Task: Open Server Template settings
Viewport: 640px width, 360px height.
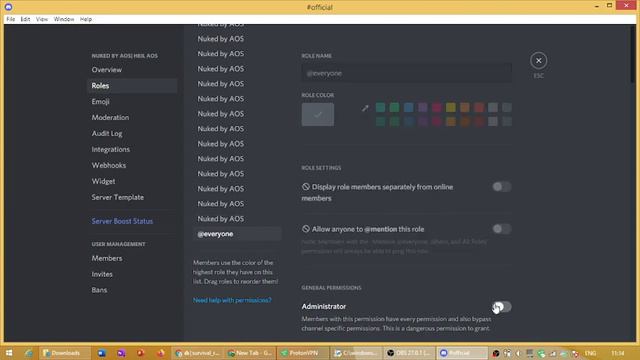Action: (x=133, y=197)
